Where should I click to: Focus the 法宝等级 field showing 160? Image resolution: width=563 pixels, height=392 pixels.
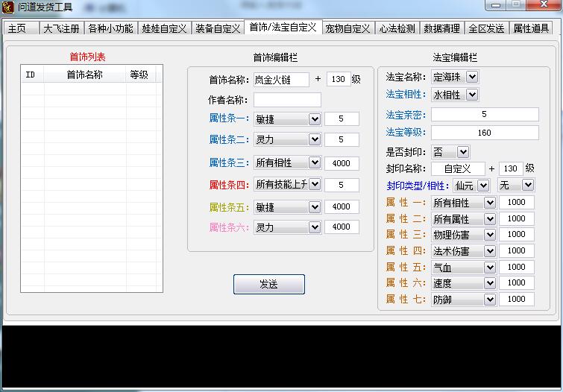coord(484,133)
